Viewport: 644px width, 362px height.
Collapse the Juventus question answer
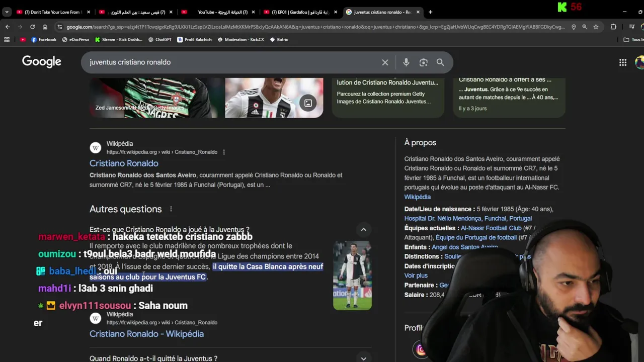click(363, 230)
